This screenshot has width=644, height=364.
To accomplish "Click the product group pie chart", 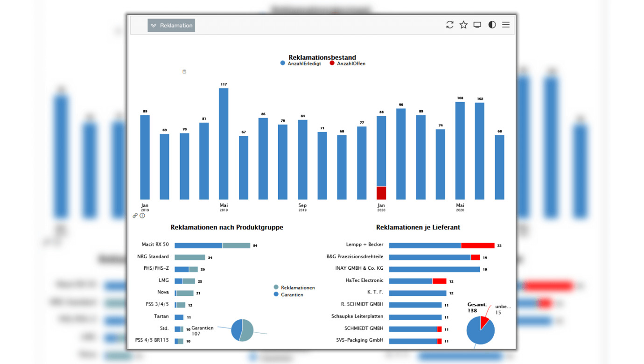I will [x=242, y=330].
